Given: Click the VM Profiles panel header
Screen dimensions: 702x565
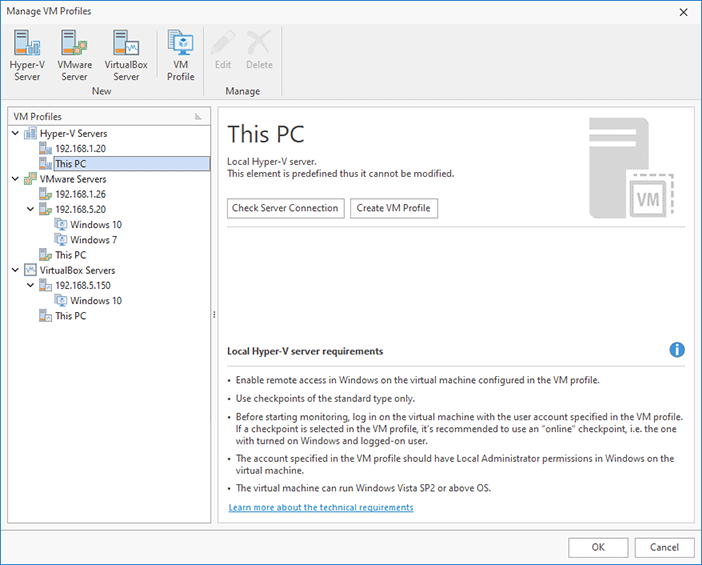Looking at the screenshot, I should 109,116.
